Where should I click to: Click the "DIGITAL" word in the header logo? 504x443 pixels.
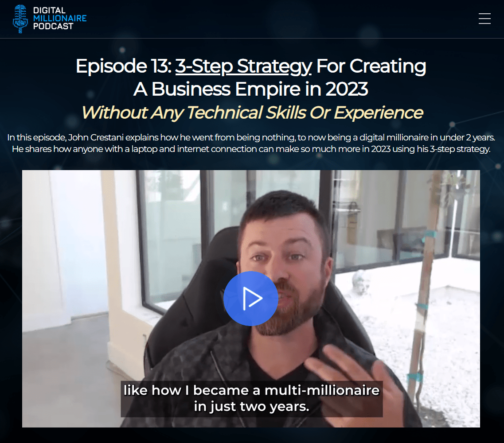[x=49, y=10]
